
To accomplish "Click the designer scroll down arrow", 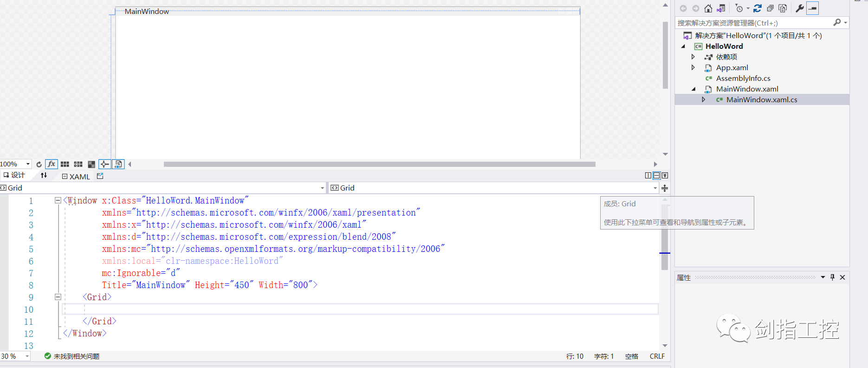I will click(665, 154).
